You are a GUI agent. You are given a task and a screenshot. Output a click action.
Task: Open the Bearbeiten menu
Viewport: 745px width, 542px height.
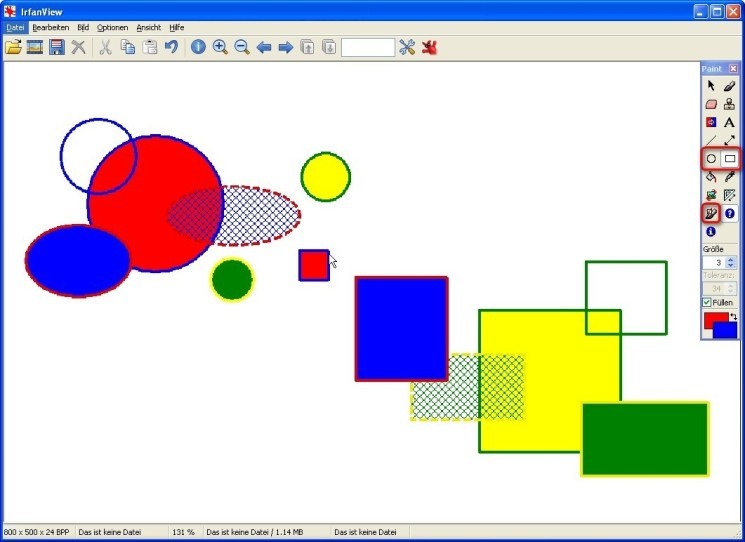pyautogui.click(x=51, y=28)
